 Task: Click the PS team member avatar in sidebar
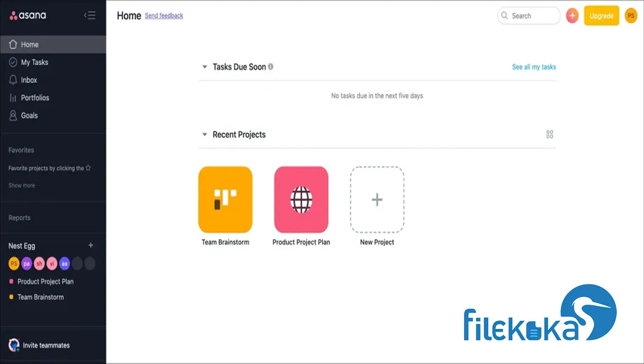pyautogui.click(x=14, y=264)
